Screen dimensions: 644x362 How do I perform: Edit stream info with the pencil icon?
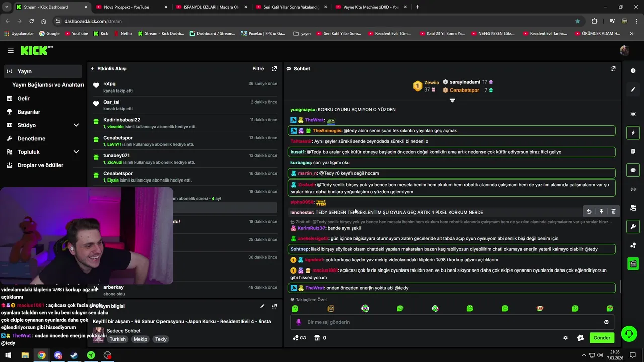(262, 306)
